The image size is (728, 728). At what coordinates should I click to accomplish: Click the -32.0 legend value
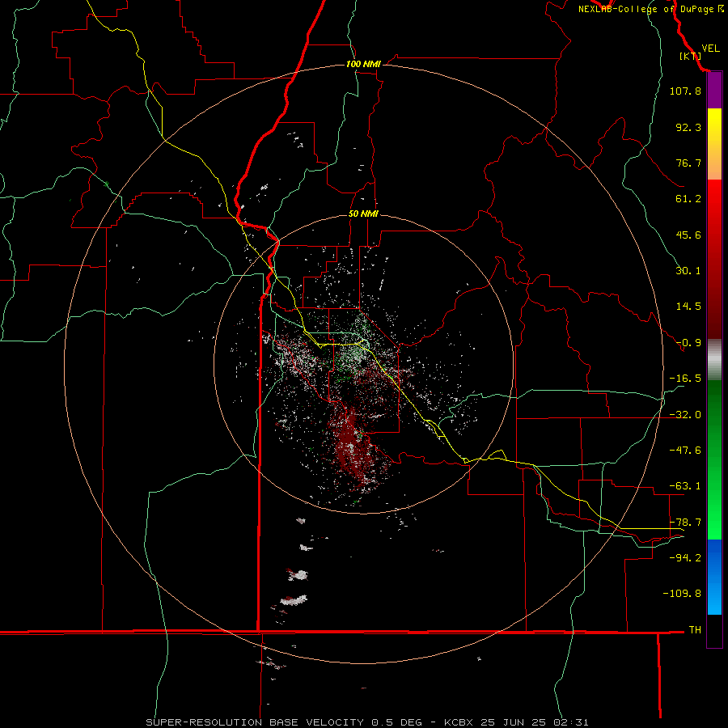pyautogui.click(x=685, y=415)
